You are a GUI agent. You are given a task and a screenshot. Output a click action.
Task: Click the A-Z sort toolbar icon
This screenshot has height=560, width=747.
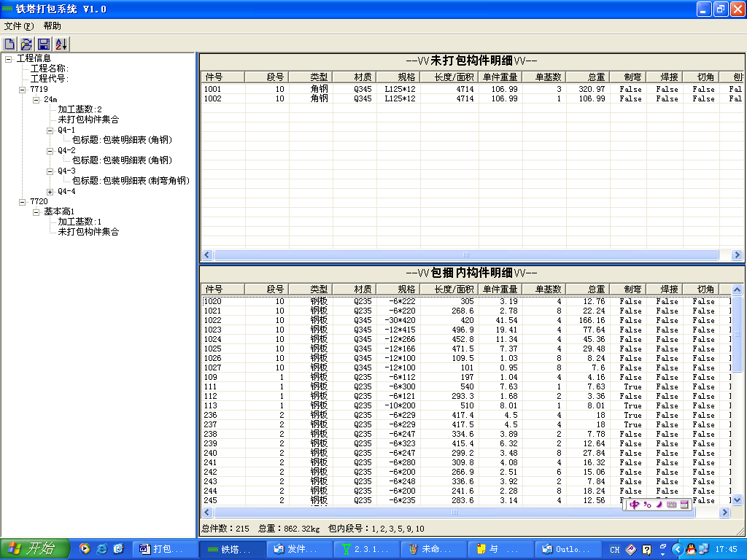tap(61, 44)
